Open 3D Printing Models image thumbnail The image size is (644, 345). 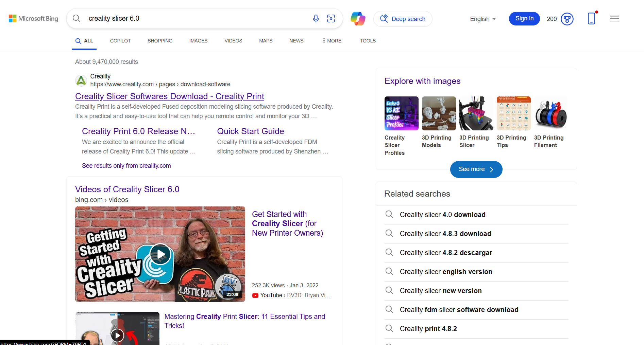(439, 113)
